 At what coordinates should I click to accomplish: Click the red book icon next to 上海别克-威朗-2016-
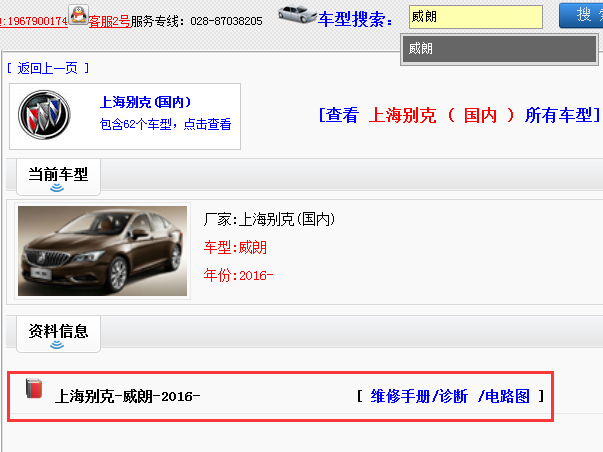(x=34, y=389)
